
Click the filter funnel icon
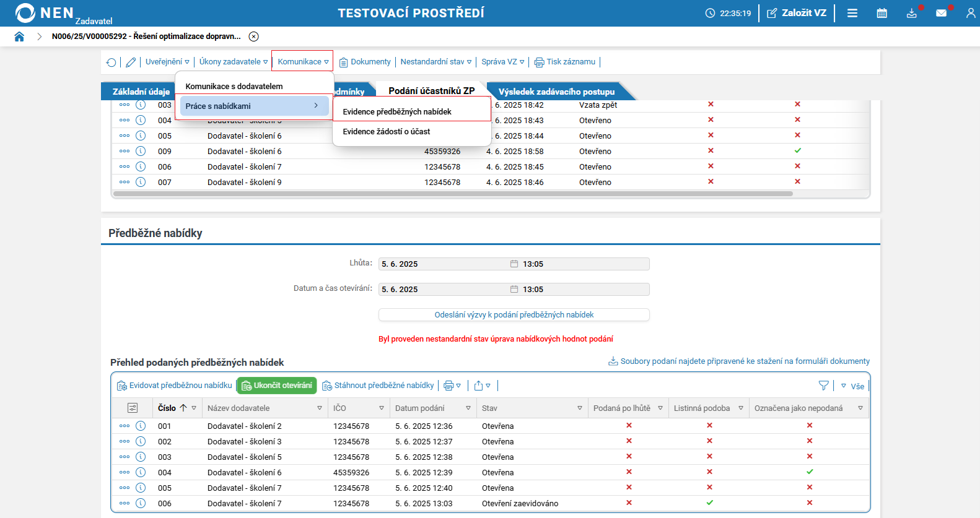pyautogui.click(x=823, y=386)
